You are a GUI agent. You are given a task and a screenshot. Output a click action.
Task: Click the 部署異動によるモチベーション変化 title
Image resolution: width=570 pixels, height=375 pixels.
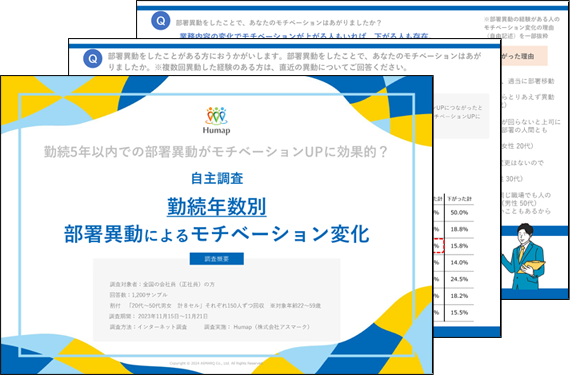(217, 234)
